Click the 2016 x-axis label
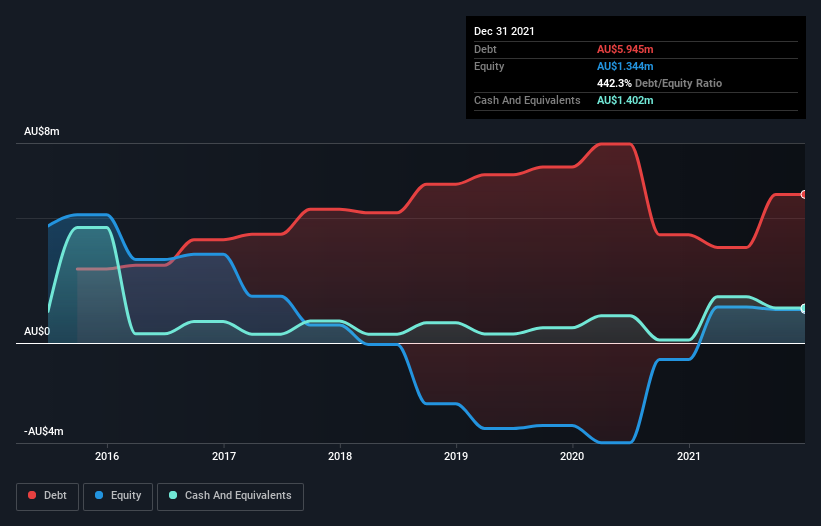Viewport: 821px width, 526px height. (107, 456)
